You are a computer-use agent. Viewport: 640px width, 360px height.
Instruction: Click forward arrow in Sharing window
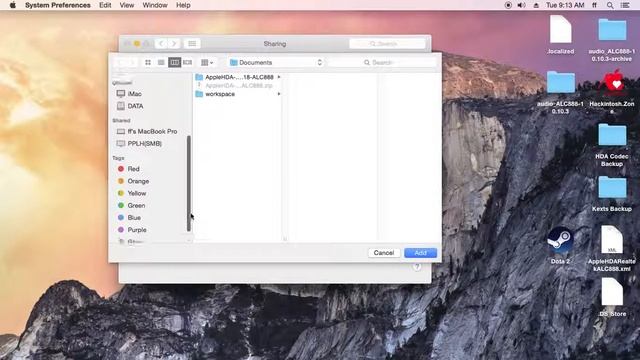coord(174,43)
